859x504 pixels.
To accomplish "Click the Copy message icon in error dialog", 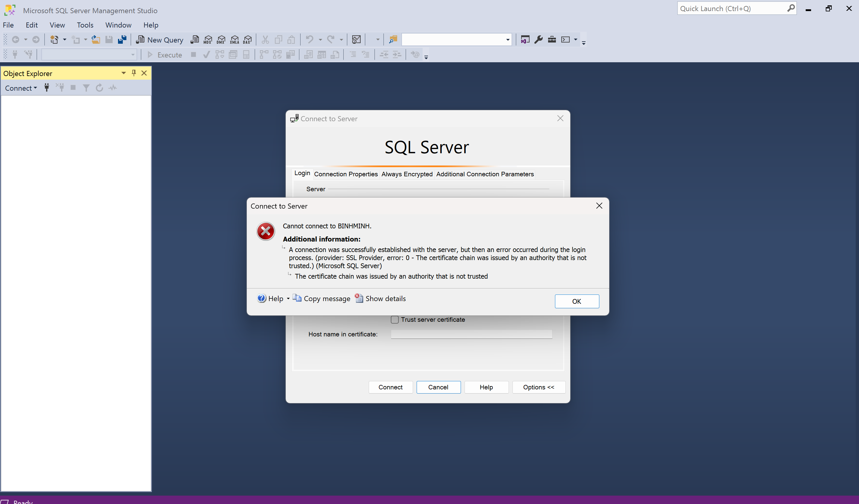I will coord(297,298).
